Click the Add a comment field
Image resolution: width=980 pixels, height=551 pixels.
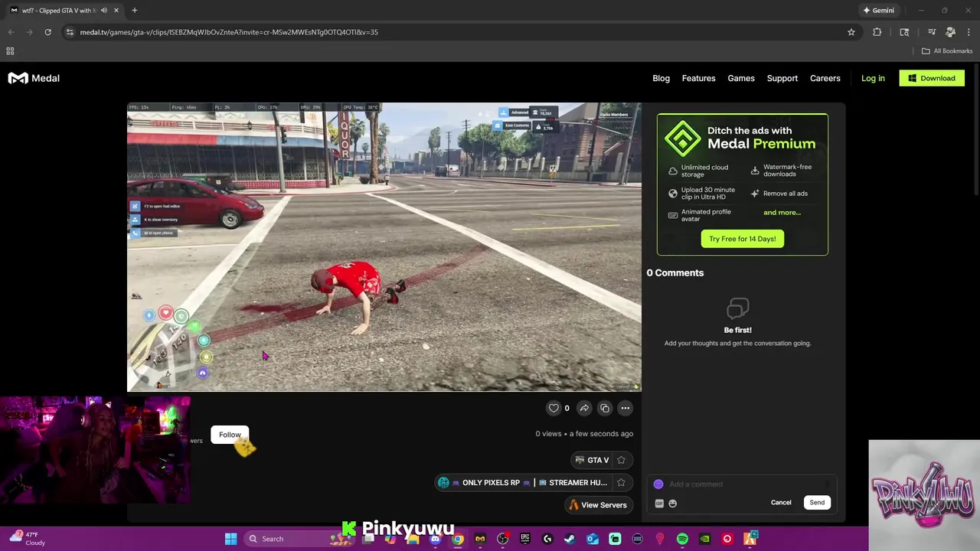click(743, 484)
